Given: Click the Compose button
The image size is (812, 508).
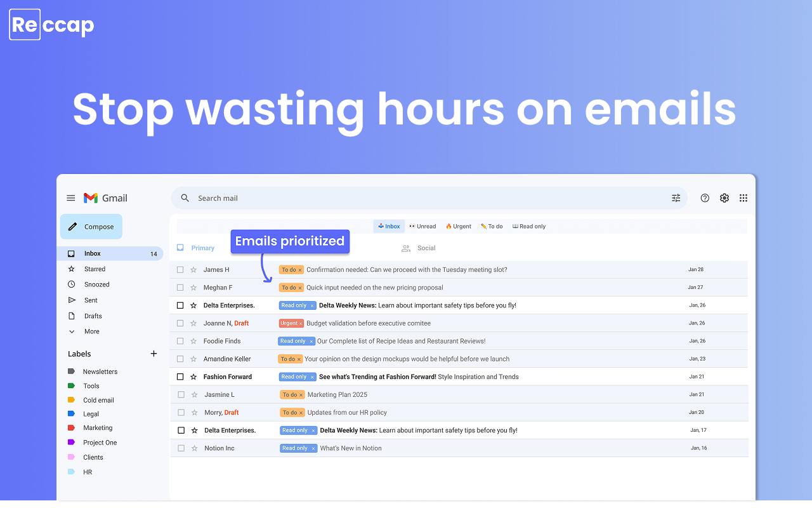Looking at the screenshot, I should [91, 227].
